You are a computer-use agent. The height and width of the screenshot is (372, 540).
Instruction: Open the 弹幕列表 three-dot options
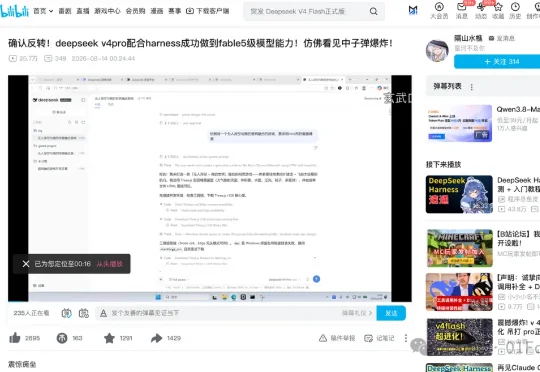tap(471, 87)
